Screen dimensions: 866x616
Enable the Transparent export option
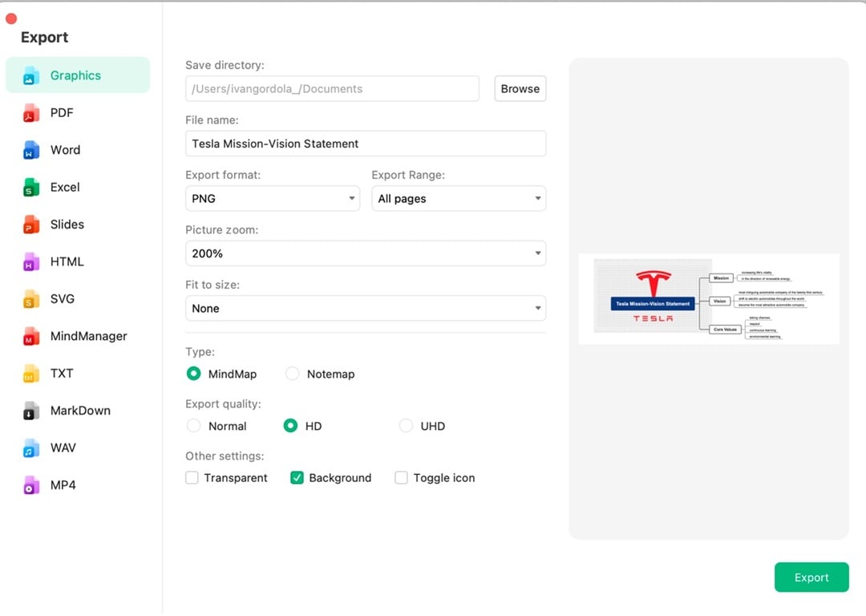tap(192, 477)
